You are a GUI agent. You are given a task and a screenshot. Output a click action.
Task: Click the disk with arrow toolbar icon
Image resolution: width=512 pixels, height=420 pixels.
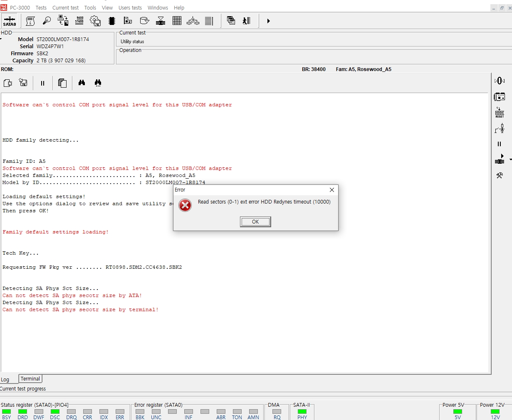pyautogui.click(x=144, y=21)
